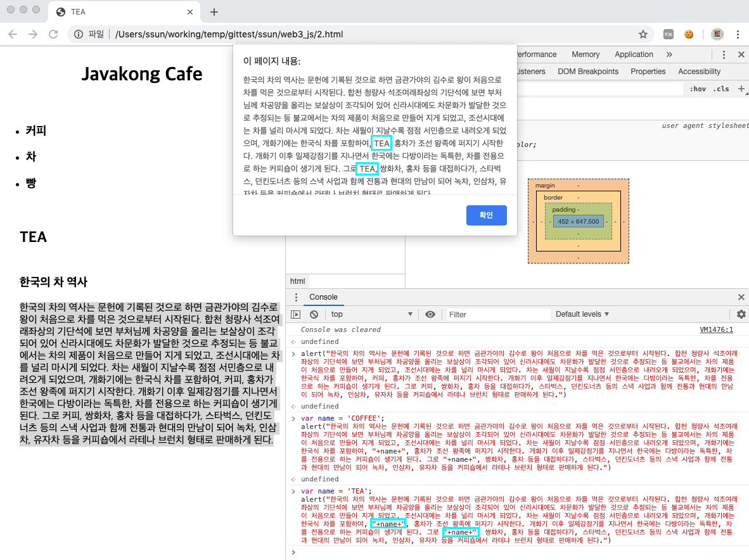Image resolution: width=749 pixels, height=560 pixels.
Task: Switch to the Application tab
Action: (x=634, y=54)
